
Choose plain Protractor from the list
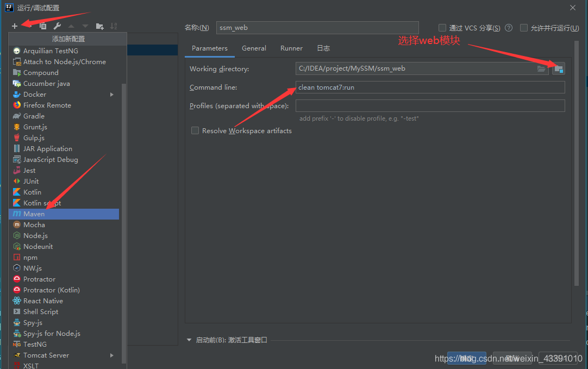(64, 279)
